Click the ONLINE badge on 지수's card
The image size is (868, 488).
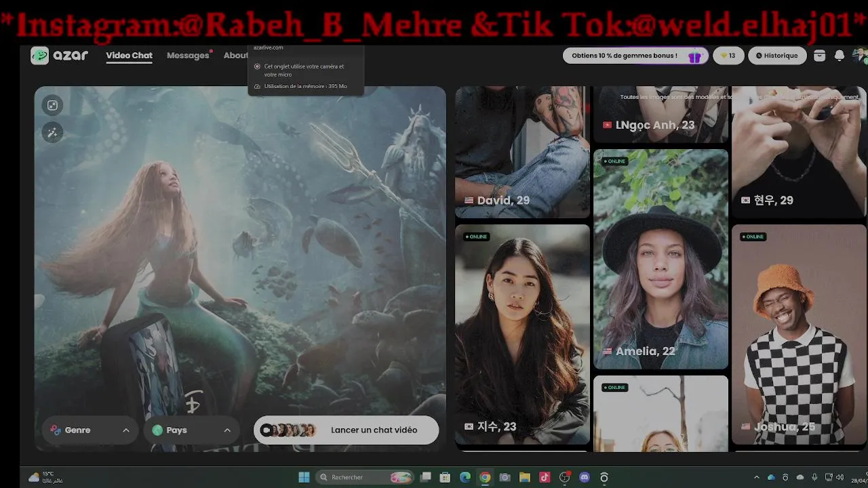click(x=476, y=237)
